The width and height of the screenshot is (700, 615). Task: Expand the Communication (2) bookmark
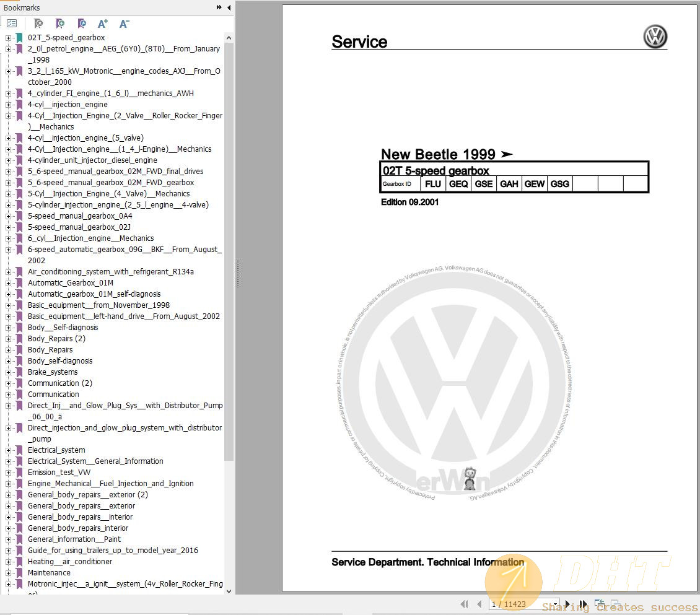[x=8, y=384]
